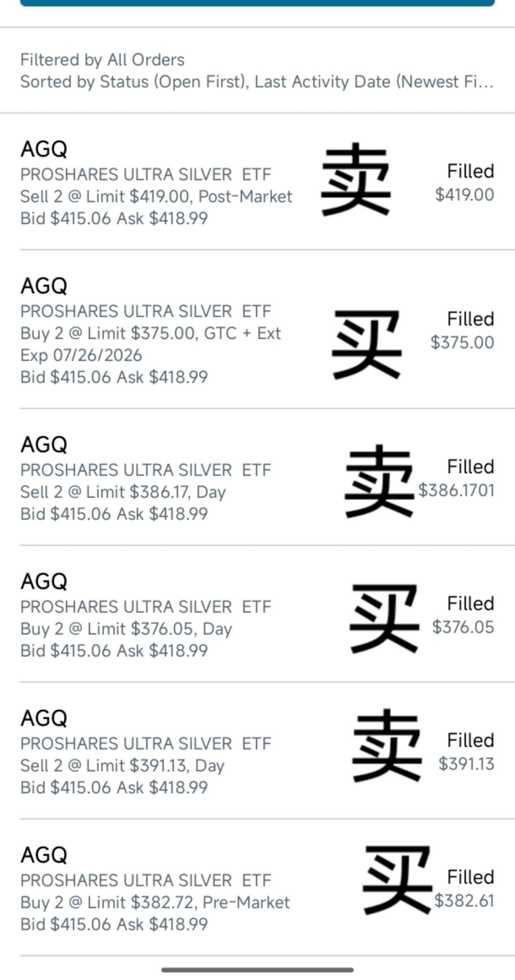Tap the 卖 mark on the $419.00 sell order
Viewport: 515px width, 980px height.
pos(356,179)
